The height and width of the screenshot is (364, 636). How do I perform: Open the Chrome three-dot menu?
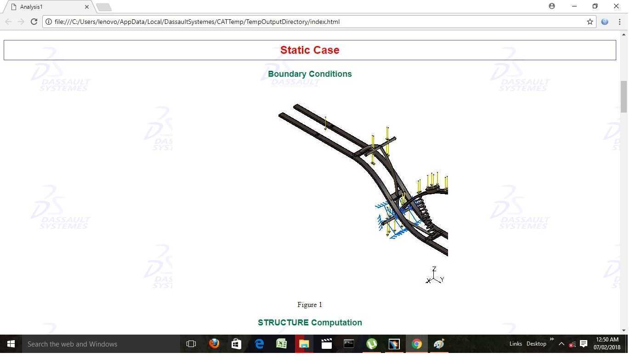[619, 22]
